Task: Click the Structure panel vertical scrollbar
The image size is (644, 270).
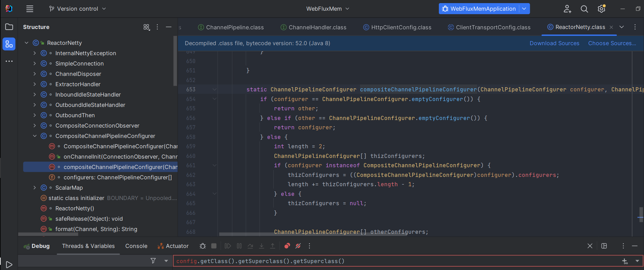Action: tap(176, 61)
